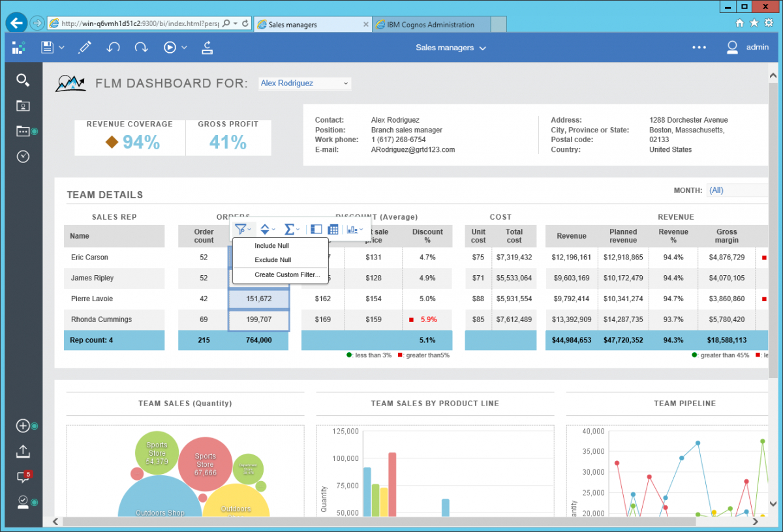Image resolution: width=783 pixels, height=532 pixels.
Task: Click the table grid icon in floating toolbar
Action: coord(333,229)
